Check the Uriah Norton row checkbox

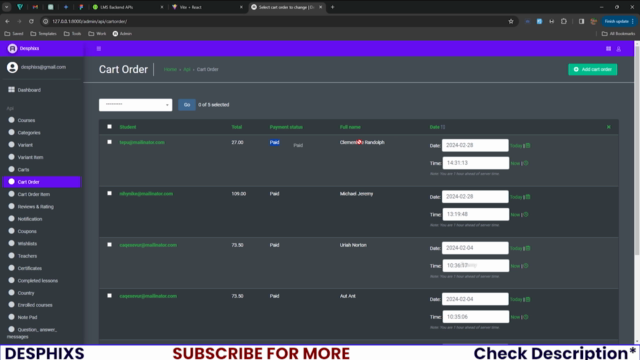click(x=109, y=244)
